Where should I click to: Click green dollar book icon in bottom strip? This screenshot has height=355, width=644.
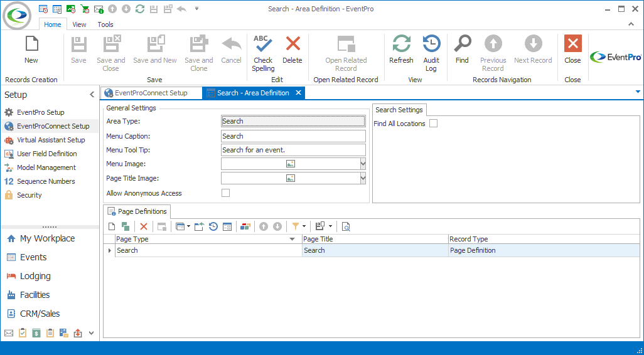coord(36,333)
